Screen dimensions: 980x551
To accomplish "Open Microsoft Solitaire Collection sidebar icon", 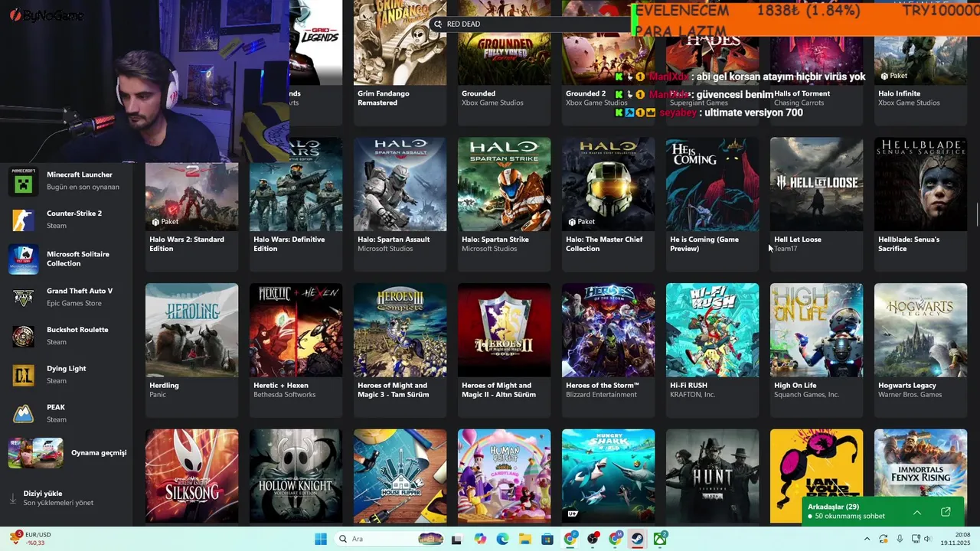I will (x=23, y=259).
